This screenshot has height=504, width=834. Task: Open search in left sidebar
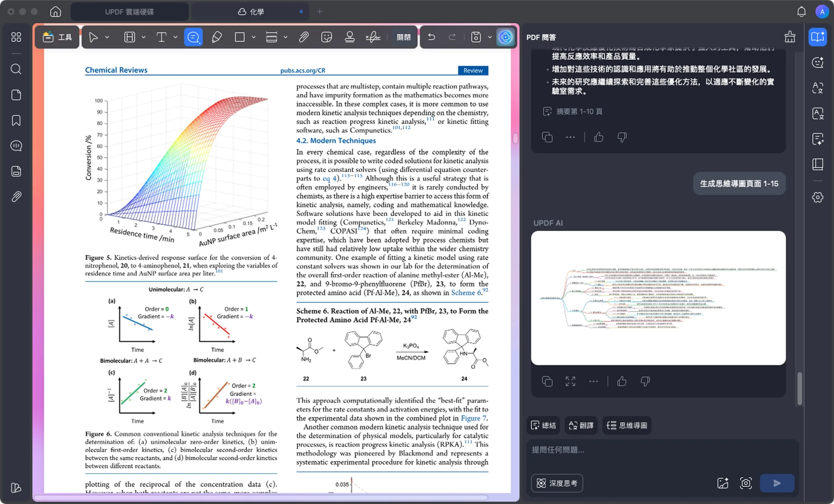point(16,69)
